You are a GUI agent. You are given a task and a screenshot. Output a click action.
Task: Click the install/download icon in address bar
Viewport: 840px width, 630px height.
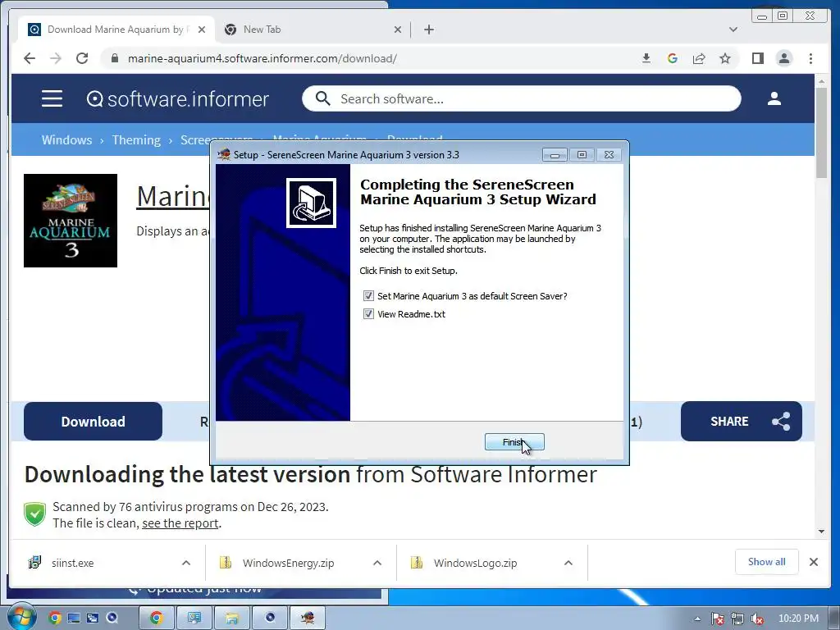click(646, 58)
